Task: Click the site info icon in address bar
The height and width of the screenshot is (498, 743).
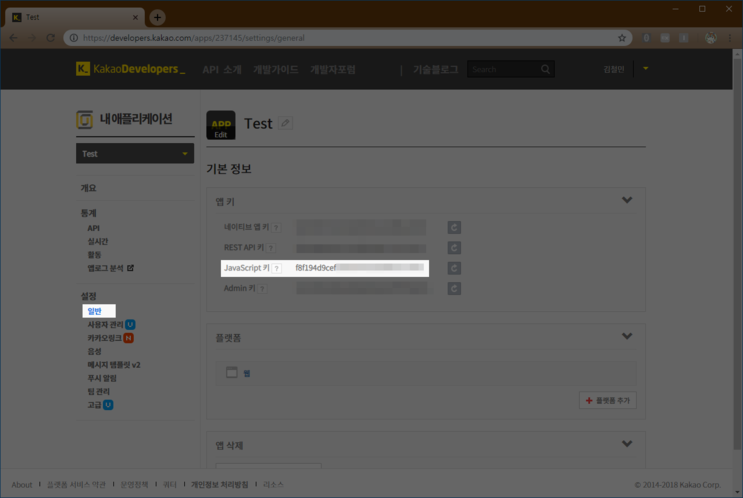Action: point(73,38)
